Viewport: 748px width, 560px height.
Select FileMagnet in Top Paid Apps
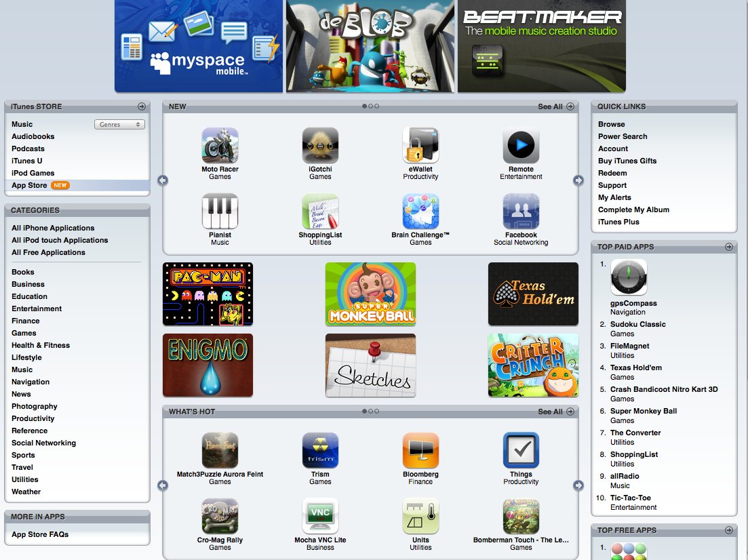(x=630, y=346)
